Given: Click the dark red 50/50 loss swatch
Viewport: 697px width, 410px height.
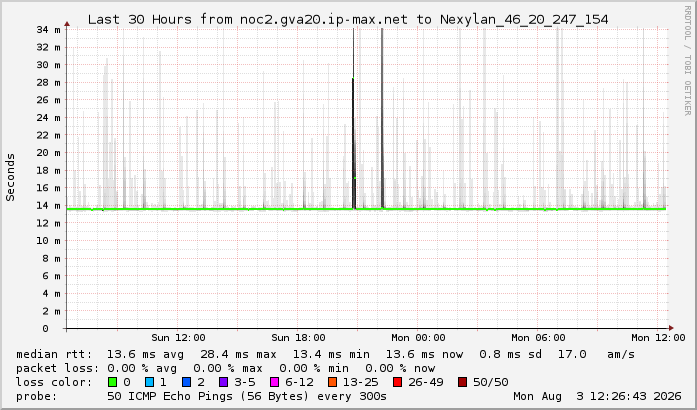Looking at the screenshot, I should coord(462,382).
